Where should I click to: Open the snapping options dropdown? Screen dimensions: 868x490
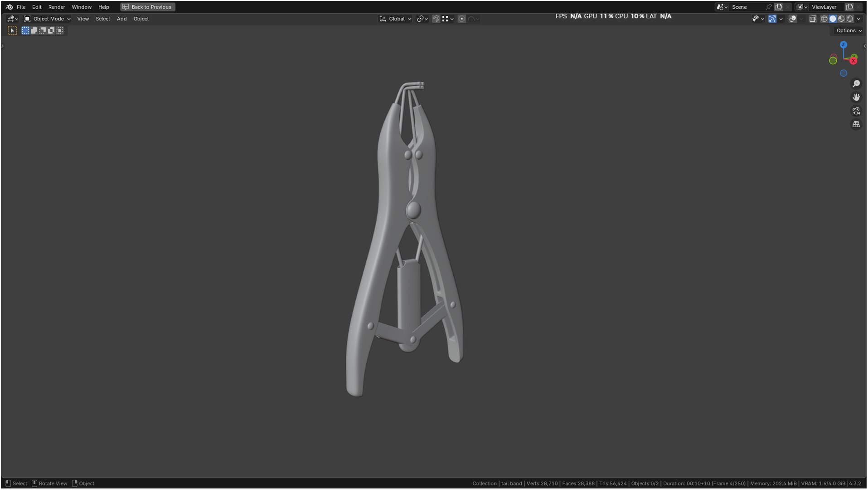(448, 19)
